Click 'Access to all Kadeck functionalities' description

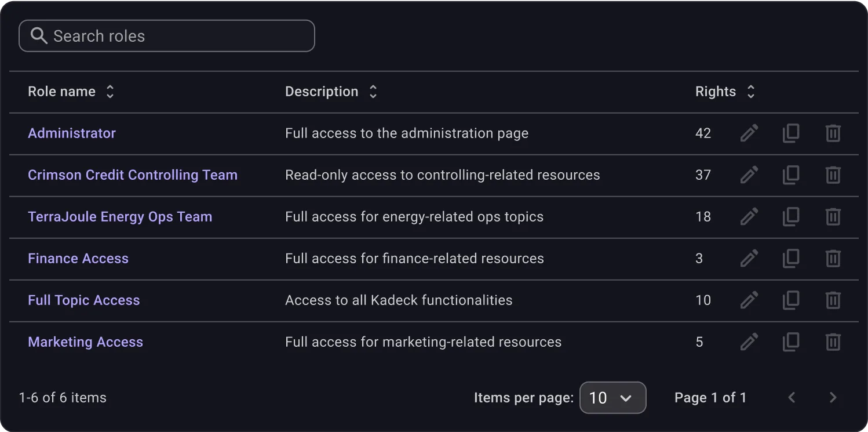(x=399, y=300)
